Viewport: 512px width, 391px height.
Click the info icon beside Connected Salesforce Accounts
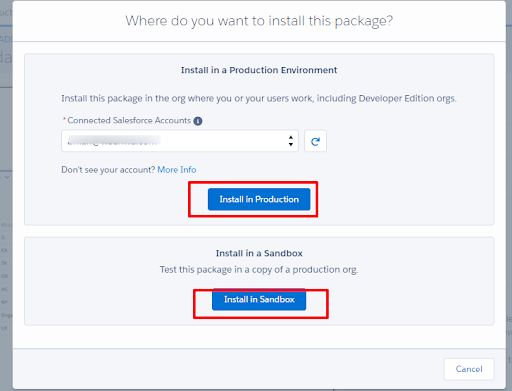coord(198,121)
